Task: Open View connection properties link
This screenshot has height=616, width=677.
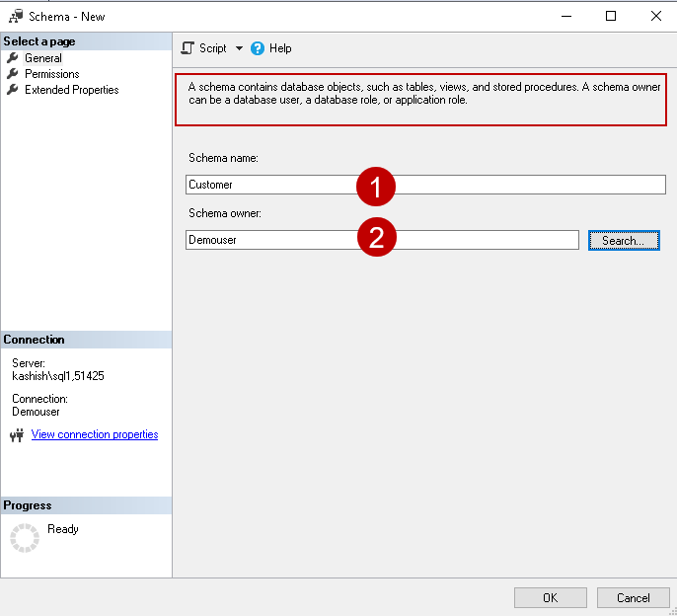Action: (95, 434)
